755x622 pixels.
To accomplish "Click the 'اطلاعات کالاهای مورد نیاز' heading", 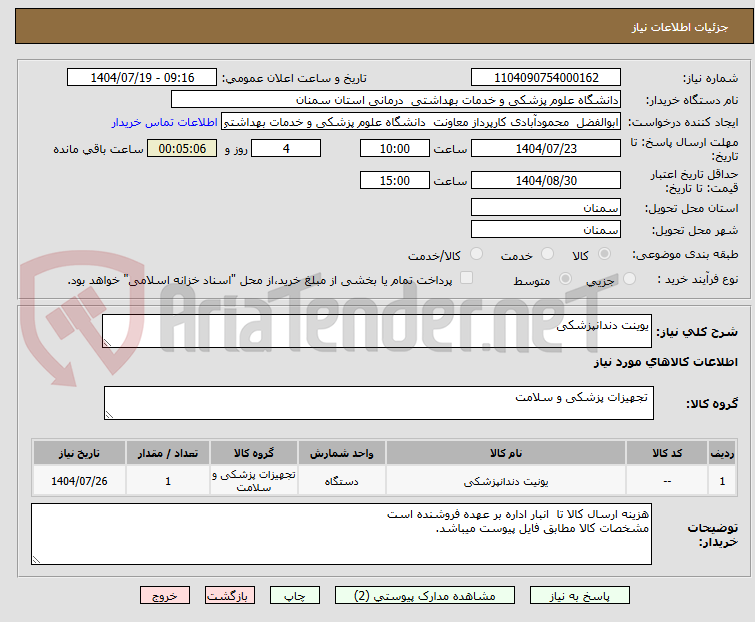I will click(x=666, y=362).
